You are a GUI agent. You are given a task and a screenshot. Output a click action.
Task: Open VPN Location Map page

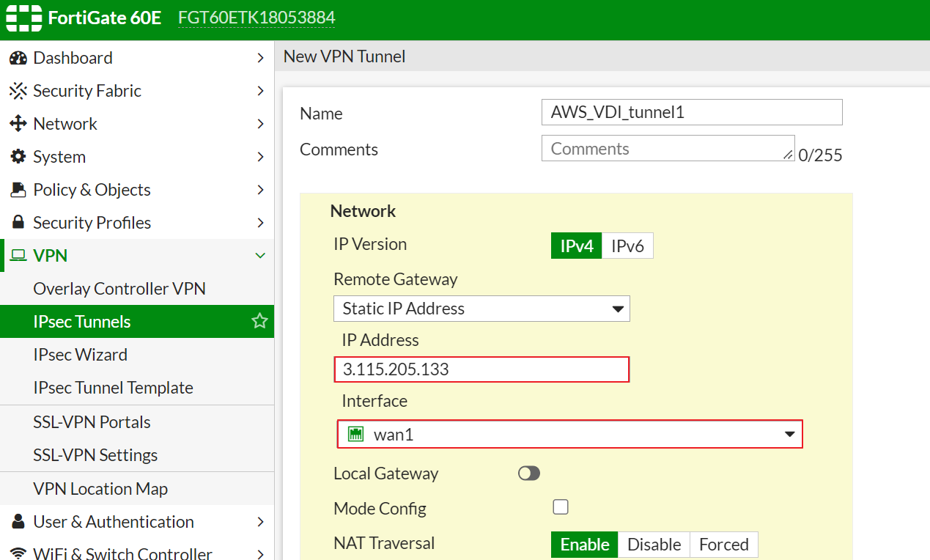point(100,489)
